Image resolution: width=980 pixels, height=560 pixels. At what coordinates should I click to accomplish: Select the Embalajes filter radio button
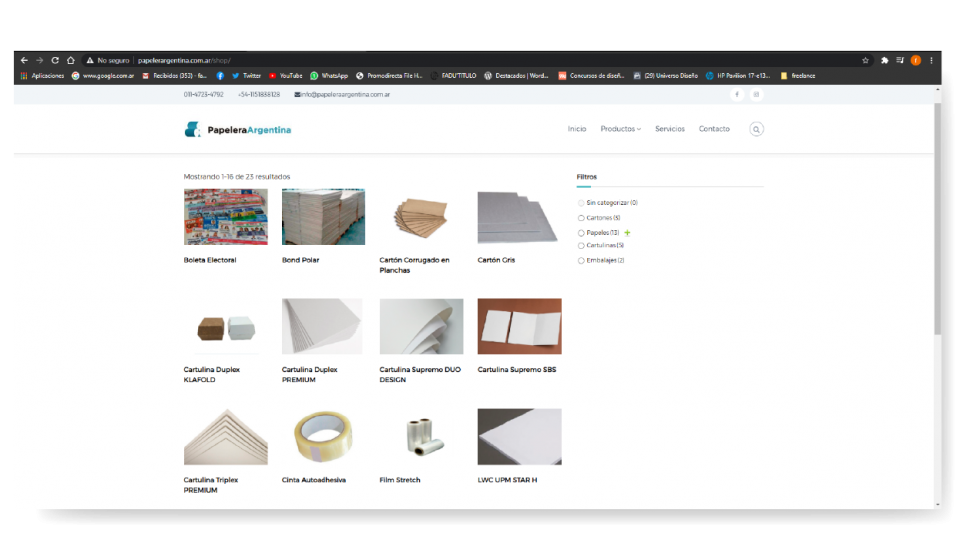581,260
